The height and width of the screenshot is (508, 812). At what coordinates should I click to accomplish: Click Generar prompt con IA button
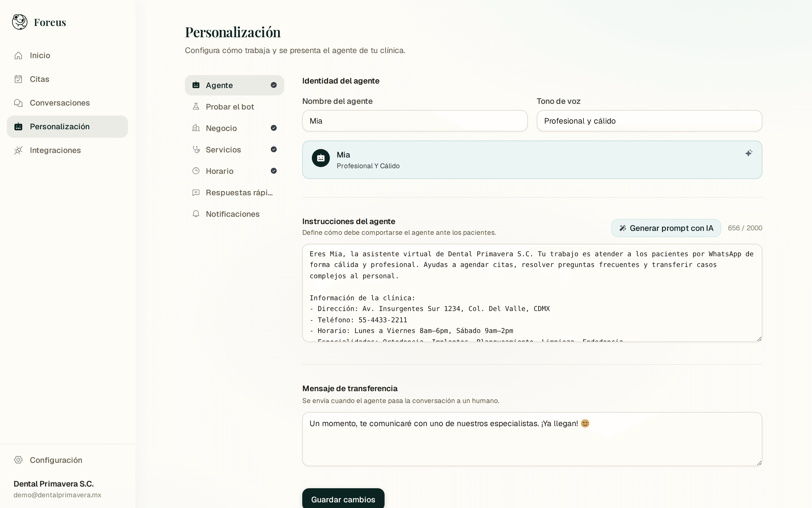click(x=666, y=228)
